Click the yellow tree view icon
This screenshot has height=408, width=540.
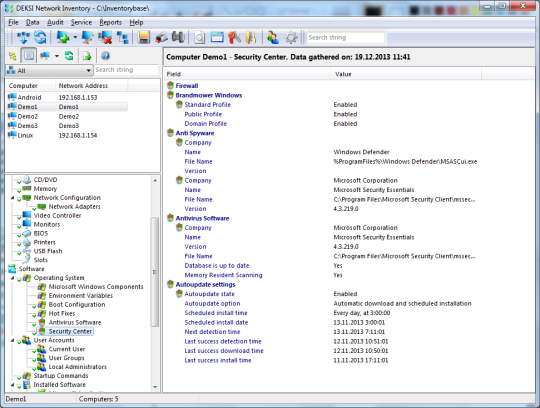[13, 56]
